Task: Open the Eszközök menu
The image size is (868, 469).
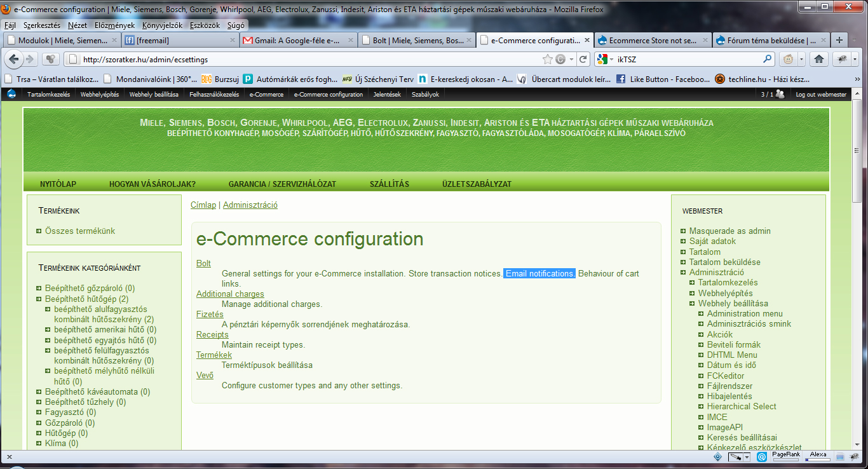Action: pos(204,25)
